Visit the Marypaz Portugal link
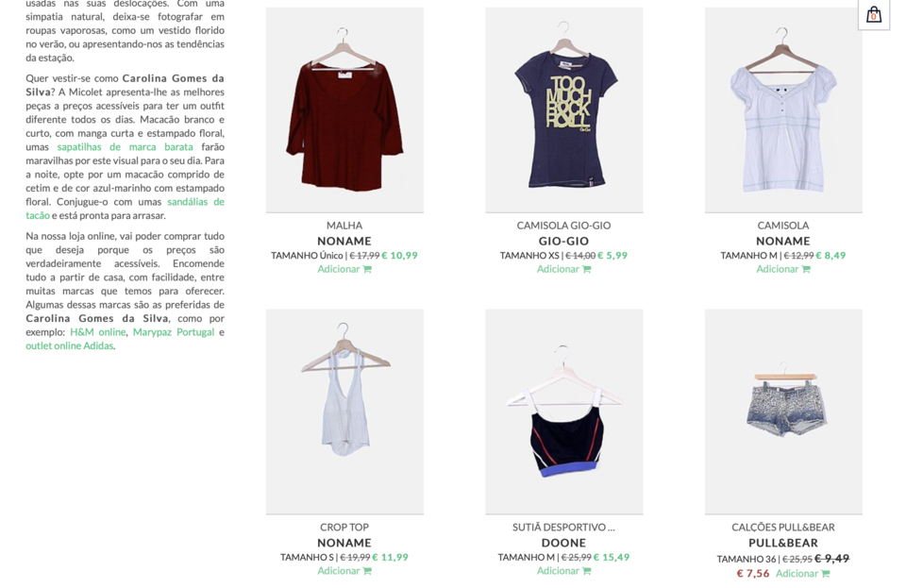This screenshot has width=906, height=588. coord(174,332)
